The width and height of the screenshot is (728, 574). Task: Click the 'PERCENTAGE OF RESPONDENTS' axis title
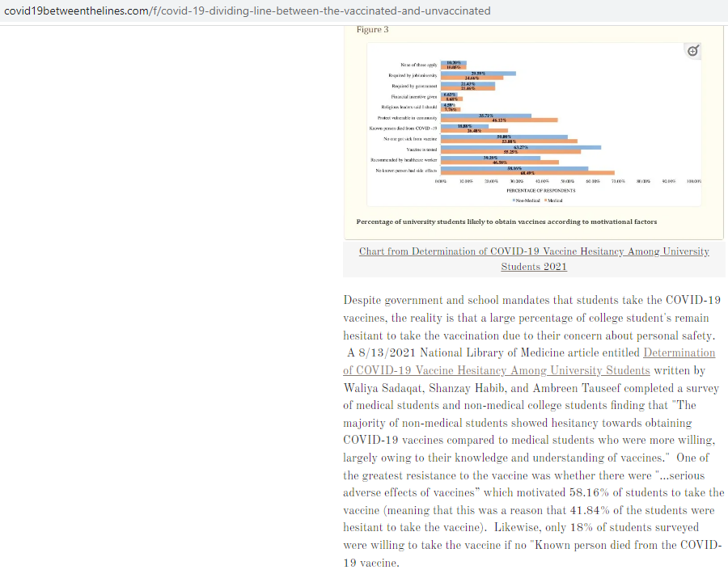[541, 190]
